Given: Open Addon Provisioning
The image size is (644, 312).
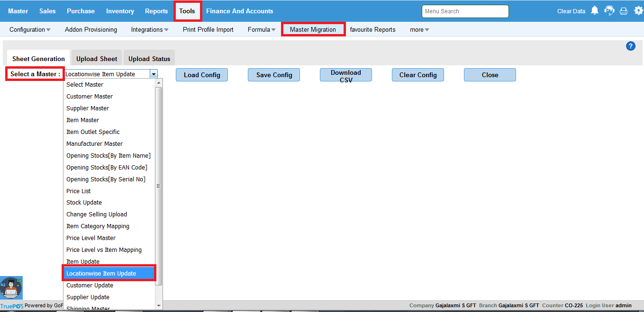Looking at the screenshot, I should click(x=91, y=29).
